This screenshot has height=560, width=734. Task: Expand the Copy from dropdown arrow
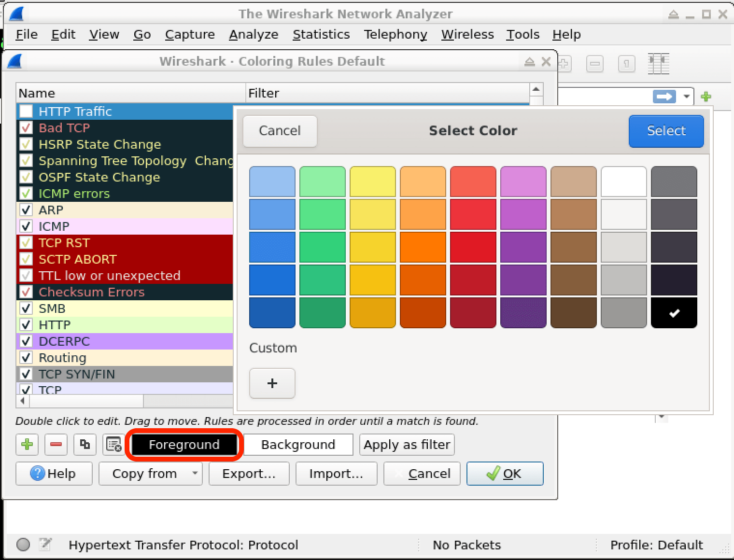coord(195,473)
